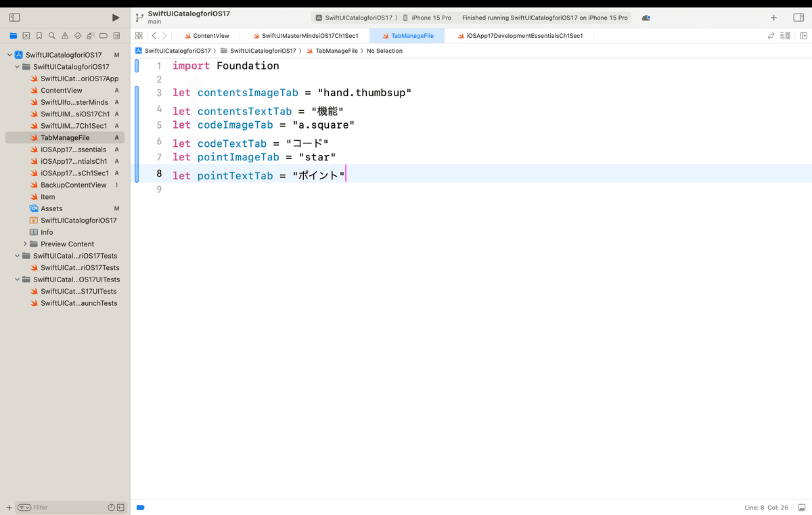Select the ContentView file in the navigator
The image size is (812, 515).
coord(62,90)
